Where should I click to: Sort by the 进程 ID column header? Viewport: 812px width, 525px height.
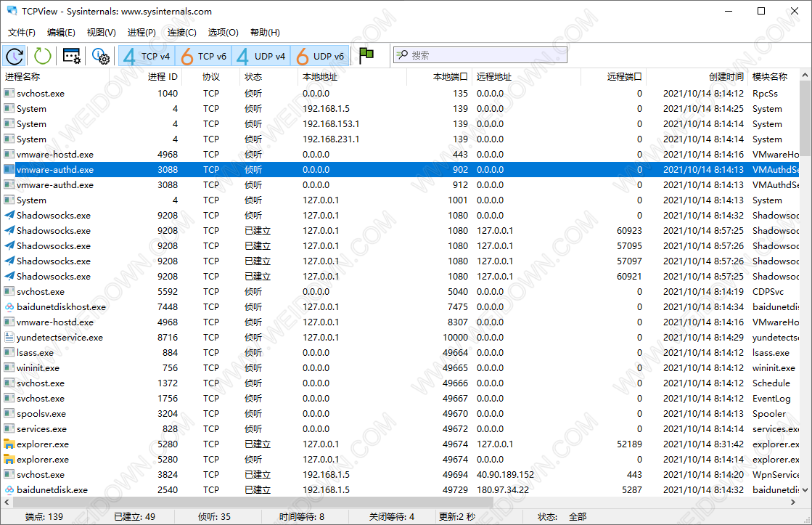pos(162,77)
